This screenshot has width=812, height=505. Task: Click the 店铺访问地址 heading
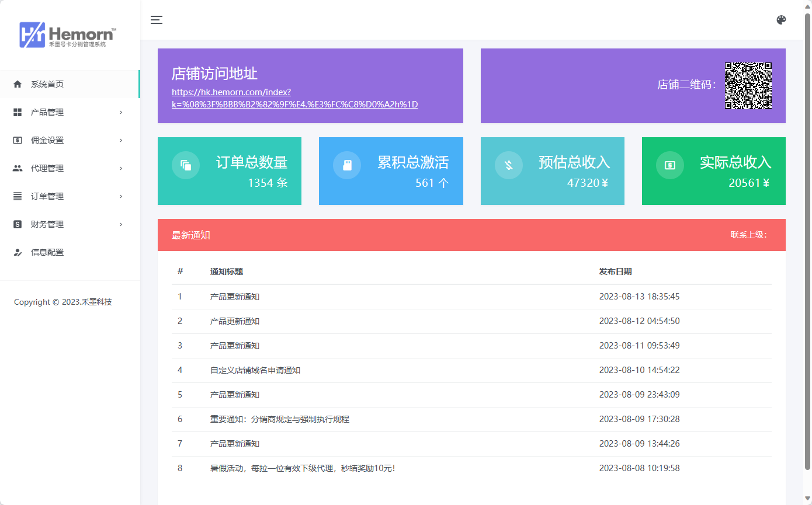click(214, 74)
